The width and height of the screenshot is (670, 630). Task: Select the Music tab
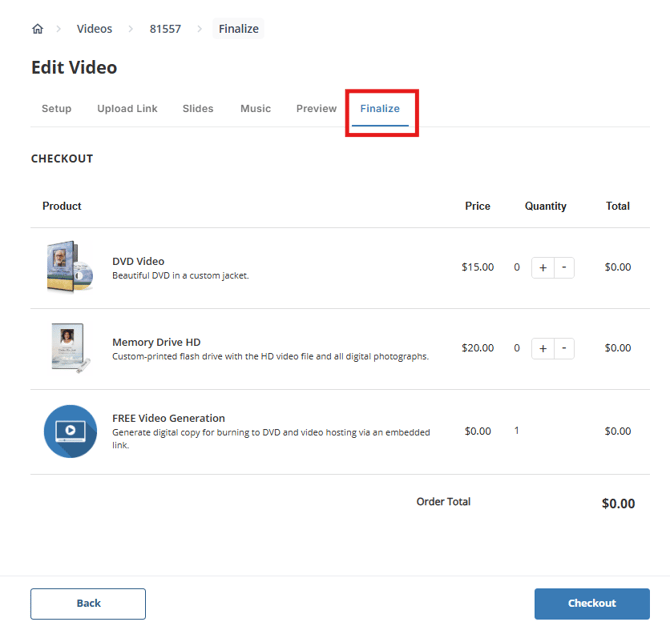(255, 108)
